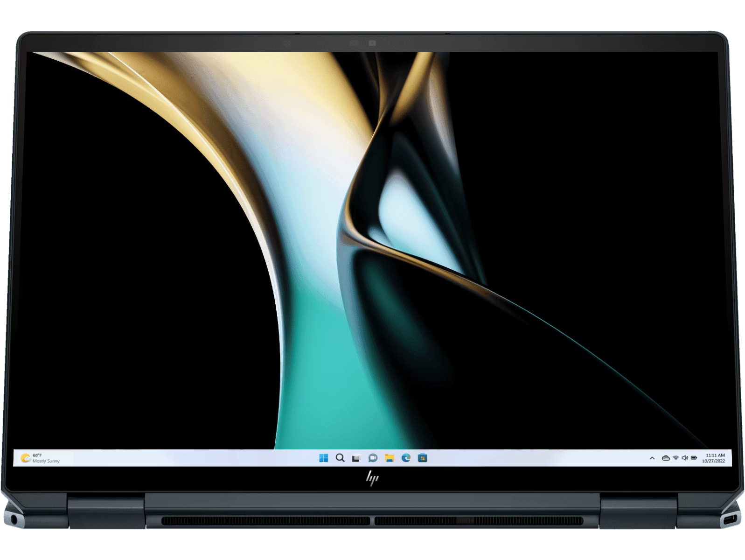
Task: Open the Microsoft Store app
Action: pos(423,458)
